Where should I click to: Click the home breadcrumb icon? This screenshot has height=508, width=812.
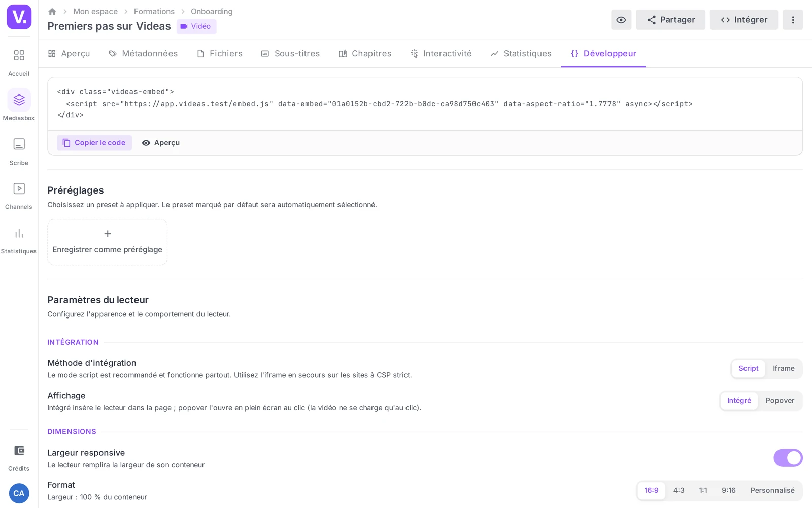(52, 11)
